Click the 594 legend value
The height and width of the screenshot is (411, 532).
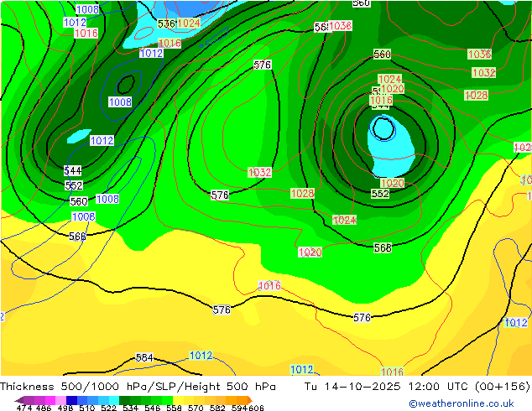pyautogui.click(x=239, y=408)
